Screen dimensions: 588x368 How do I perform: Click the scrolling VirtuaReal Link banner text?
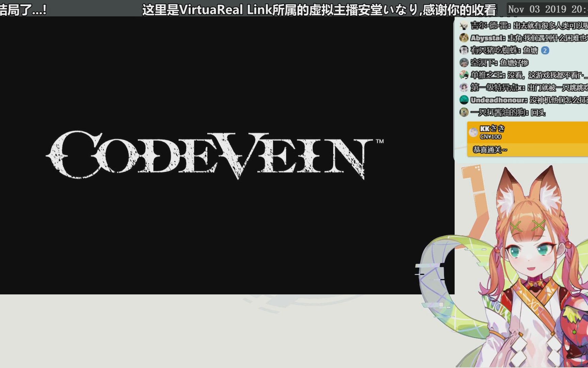(319, 10)
